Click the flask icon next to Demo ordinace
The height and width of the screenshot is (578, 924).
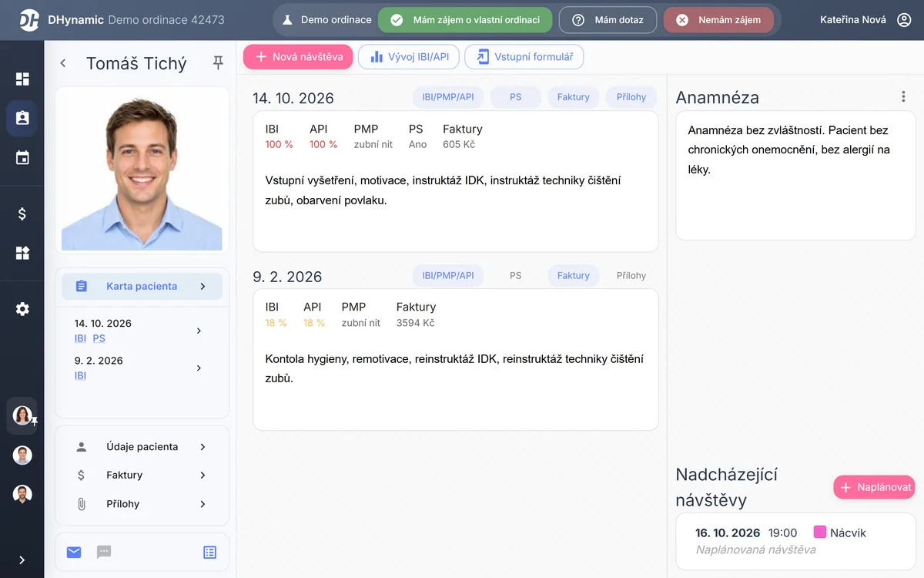(287, 20)
